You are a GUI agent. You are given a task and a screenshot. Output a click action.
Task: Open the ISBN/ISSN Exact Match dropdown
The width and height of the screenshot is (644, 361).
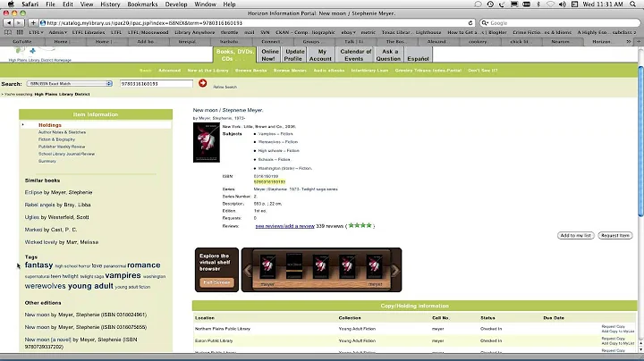(x=70, y=83)
